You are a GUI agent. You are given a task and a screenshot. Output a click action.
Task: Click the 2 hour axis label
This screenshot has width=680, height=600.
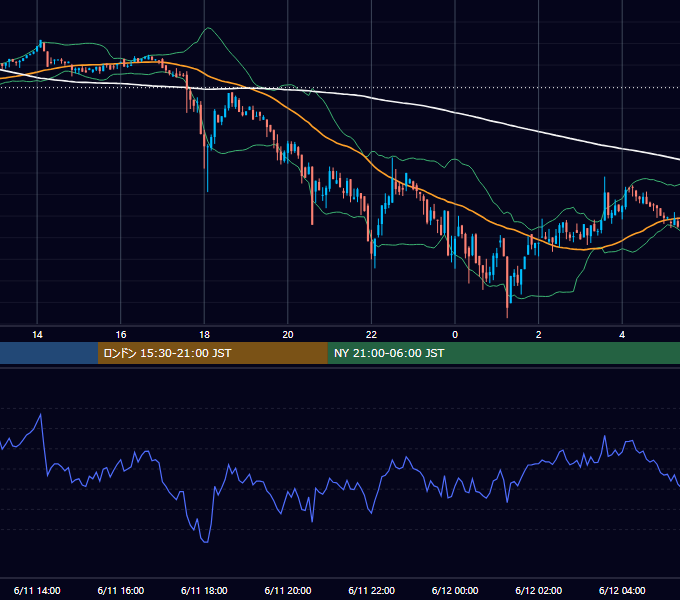(539, 335)
